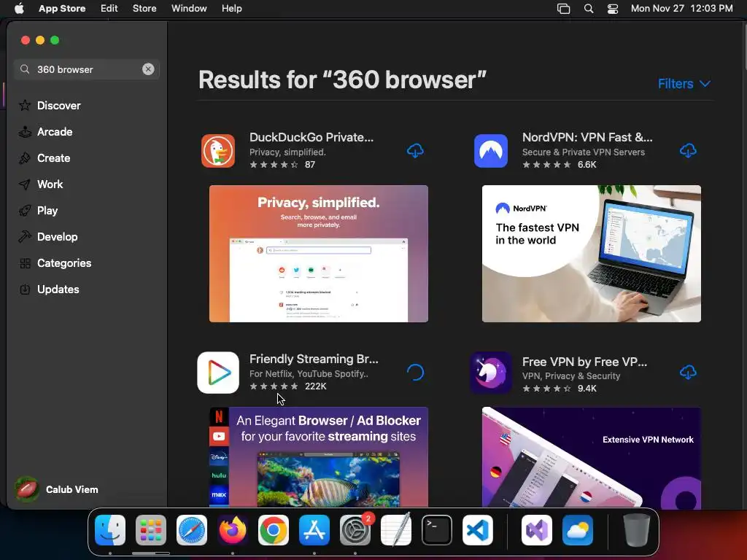Open TextEdit from the Dock

[396, 529]
